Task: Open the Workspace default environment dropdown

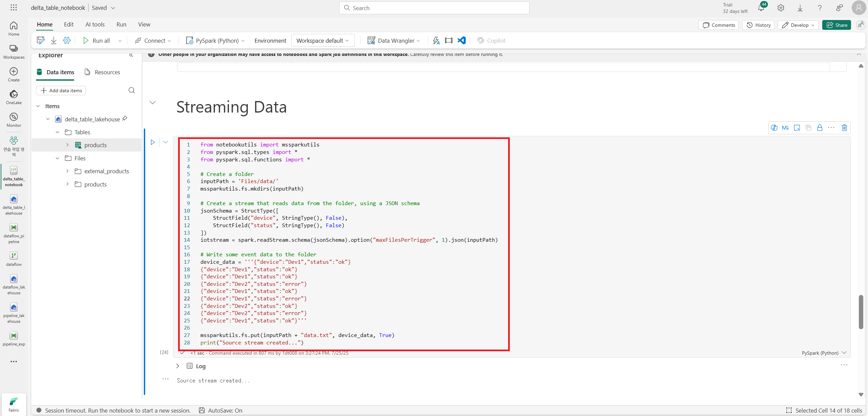Action: [x=323, y=41]
